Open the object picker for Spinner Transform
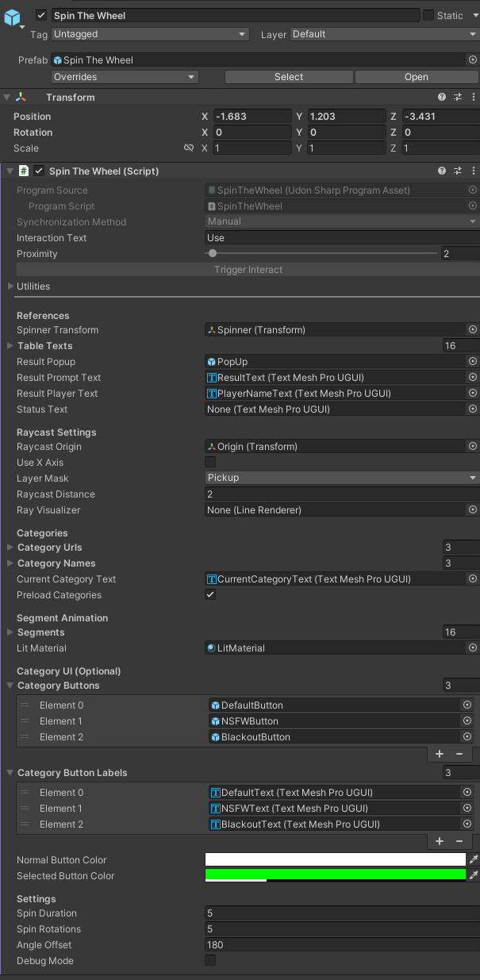 click(472, 329)
